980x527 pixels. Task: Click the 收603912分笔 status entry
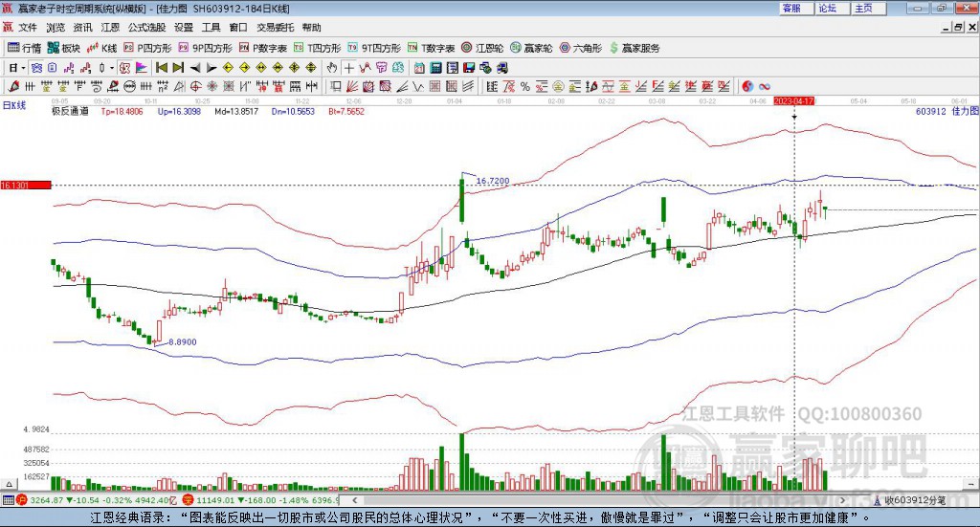point(915,500)
